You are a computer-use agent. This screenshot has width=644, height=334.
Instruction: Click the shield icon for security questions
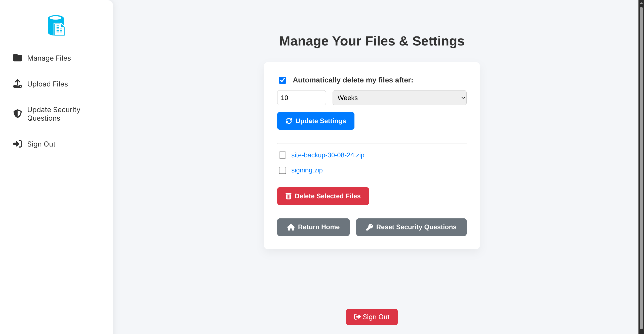tap(18, 114)
